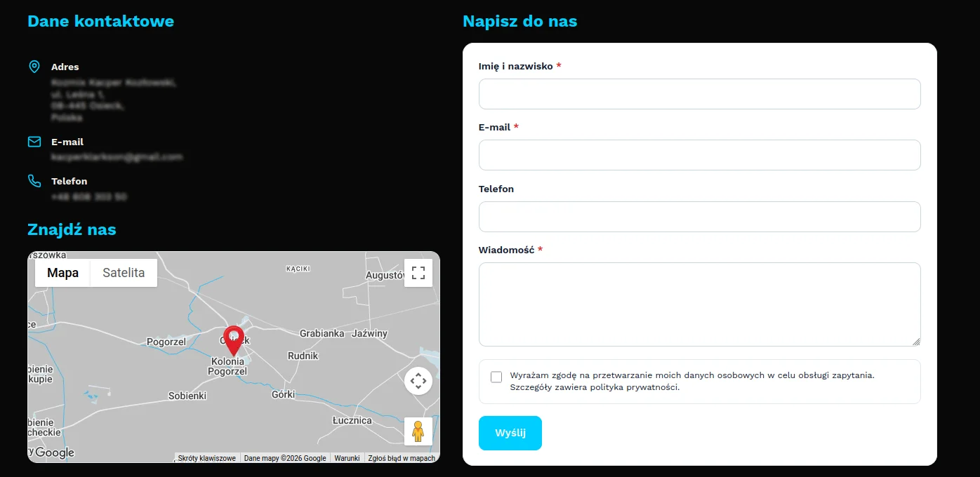Click the Łucznica label on the map
The height and width of the screenshot is (477, 980).
coord(352,420)
